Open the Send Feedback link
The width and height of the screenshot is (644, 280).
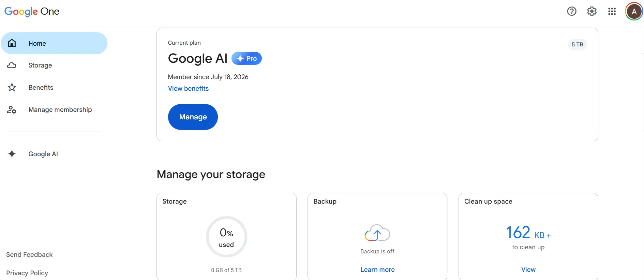pos(29,254)
